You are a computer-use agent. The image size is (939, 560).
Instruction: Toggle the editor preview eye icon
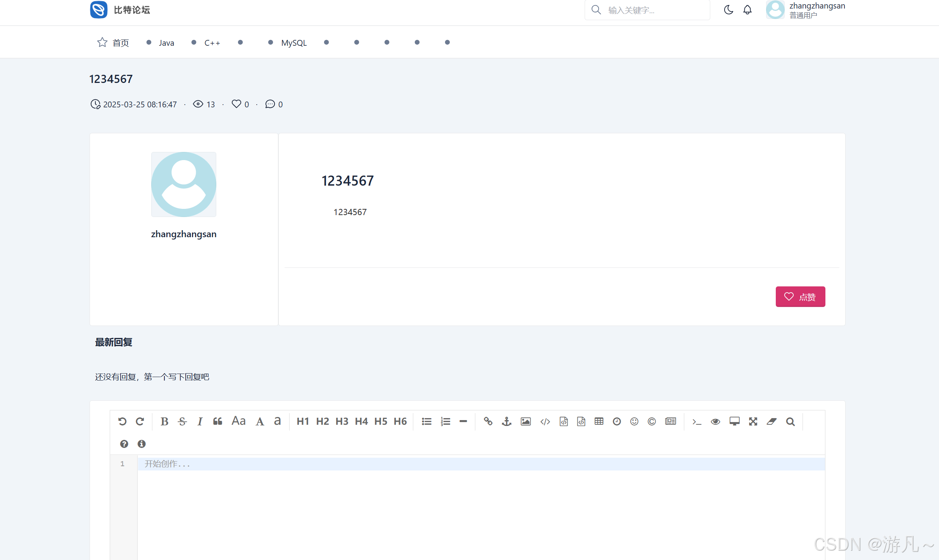(x=715, y=421)
